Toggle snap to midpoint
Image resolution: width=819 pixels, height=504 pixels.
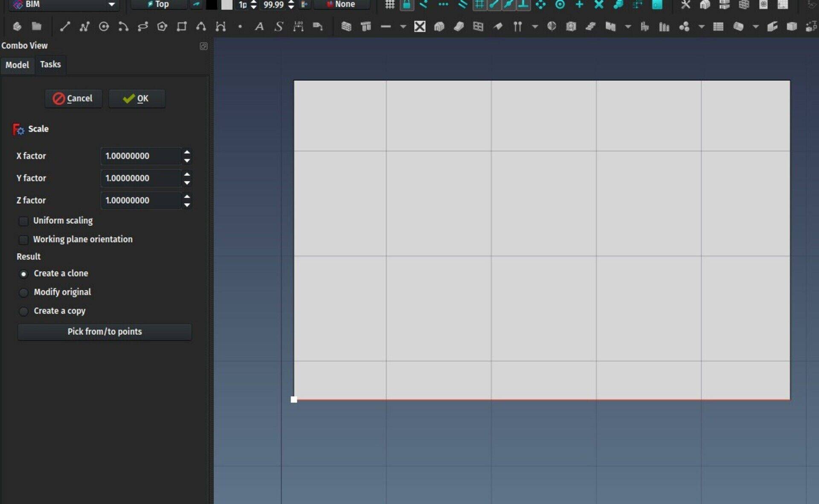[x=508, y=5]
